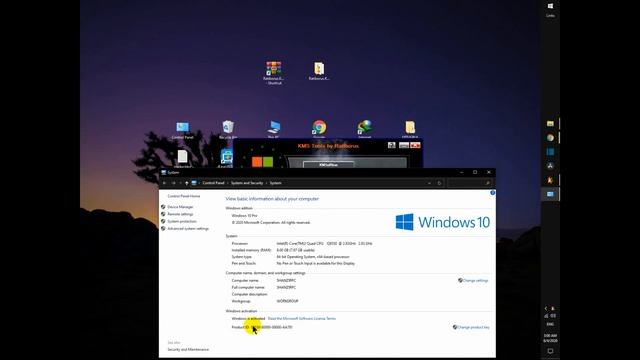
Task: Open System protection link
Action: click(x=182, y=222)
